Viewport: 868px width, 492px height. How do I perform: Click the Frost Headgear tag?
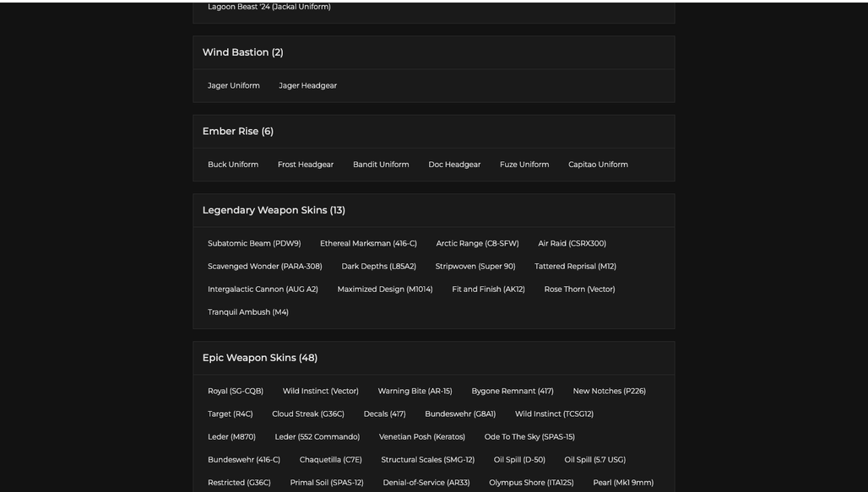[306, 165]
